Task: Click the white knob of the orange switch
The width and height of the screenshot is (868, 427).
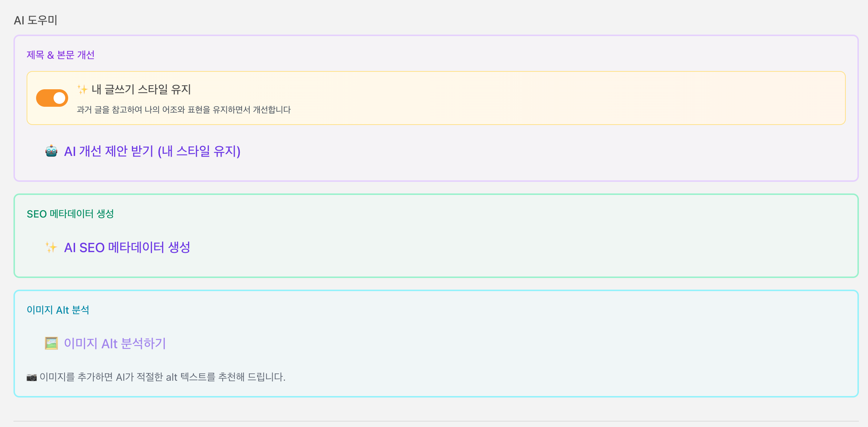Action: (59, 98)
